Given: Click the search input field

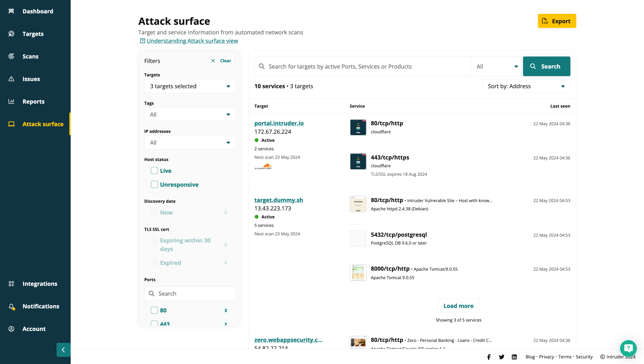Looking at the screenshot, I should point(363,66).
